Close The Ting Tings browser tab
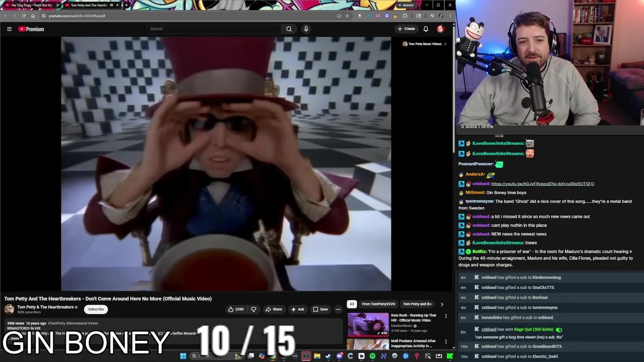This screenshot has height=362, width=644. pos(57,5)
